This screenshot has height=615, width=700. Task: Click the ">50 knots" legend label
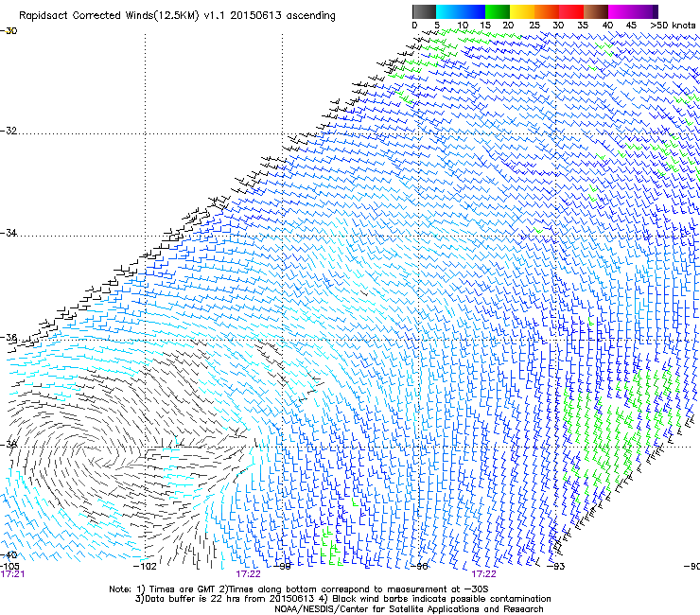673,25
